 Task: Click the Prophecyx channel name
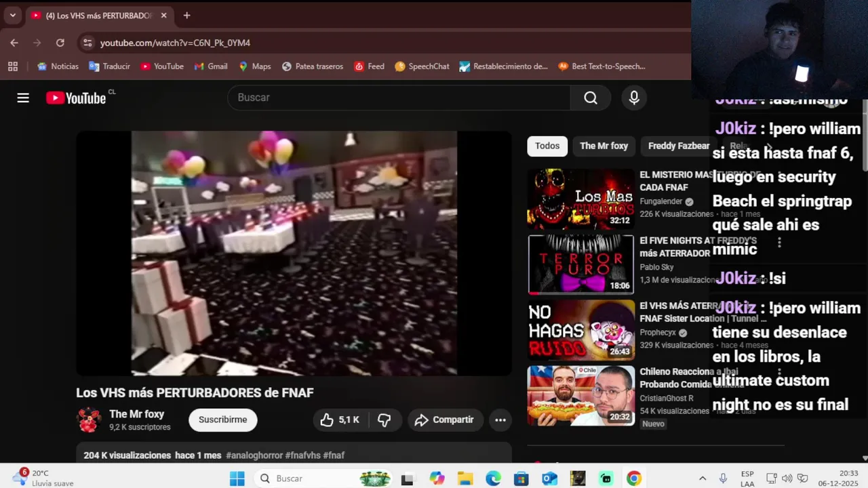tap(658, 333)
